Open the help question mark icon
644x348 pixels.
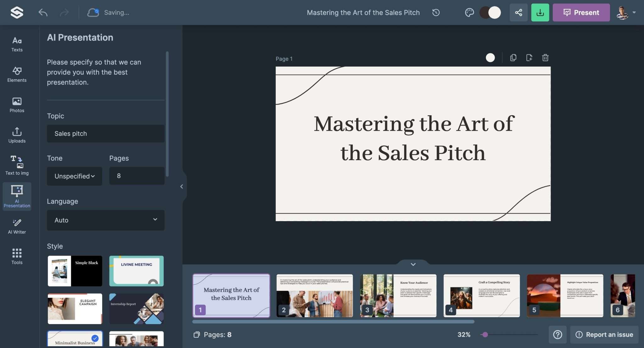coord(558,334)
